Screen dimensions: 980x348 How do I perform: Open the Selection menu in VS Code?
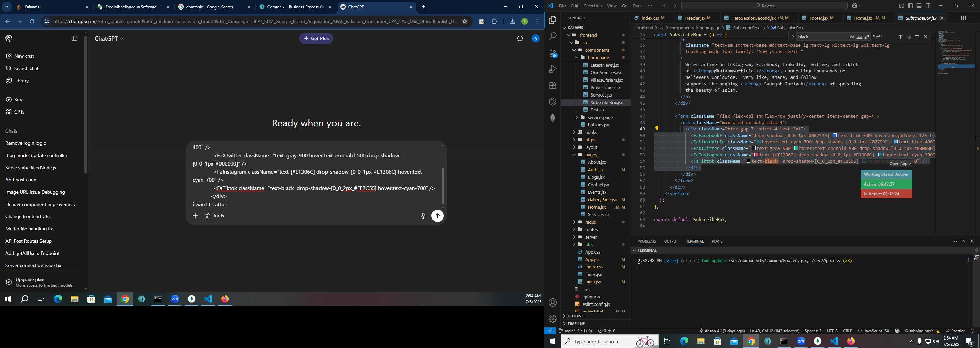pyautogui.click(x=592, y=6)
